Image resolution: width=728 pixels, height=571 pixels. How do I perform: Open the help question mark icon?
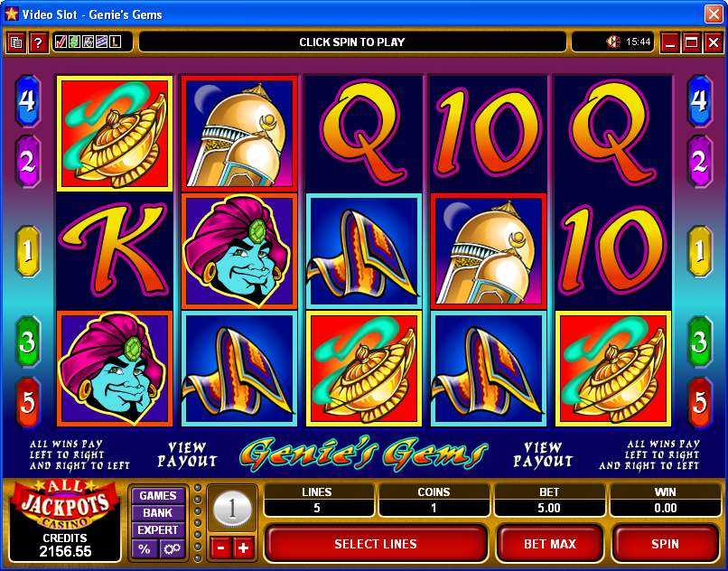(x=38, y=42)
